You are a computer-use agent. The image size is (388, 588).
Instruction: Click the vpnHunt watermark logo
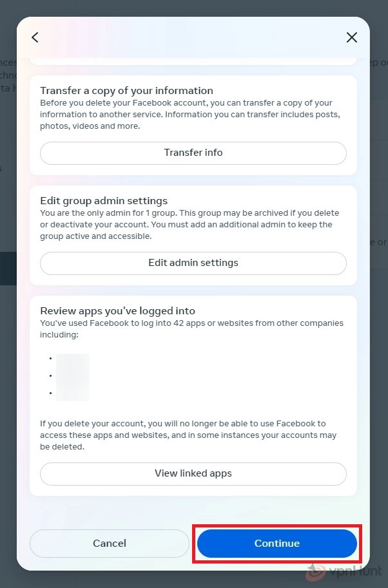coord(344,572)
